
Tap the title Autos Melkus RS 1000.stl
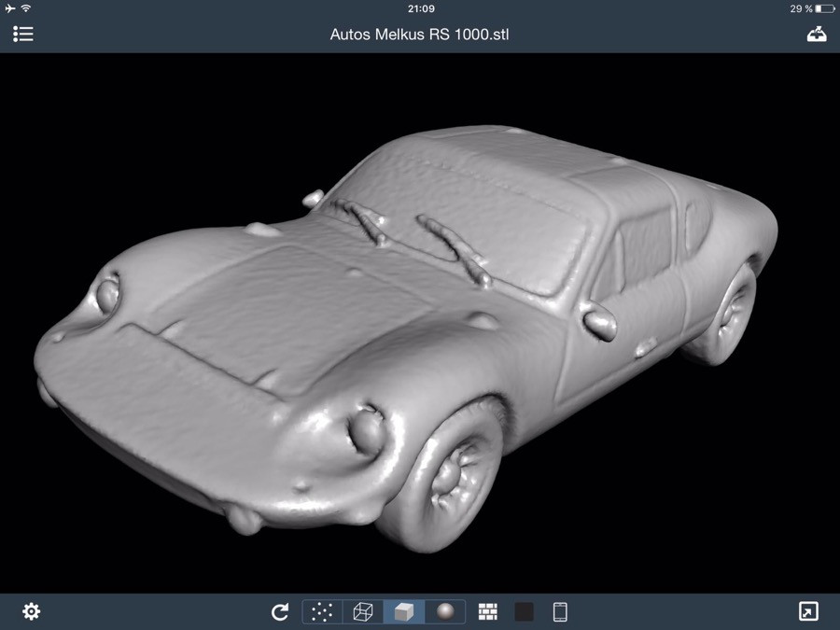coord(420,35)
